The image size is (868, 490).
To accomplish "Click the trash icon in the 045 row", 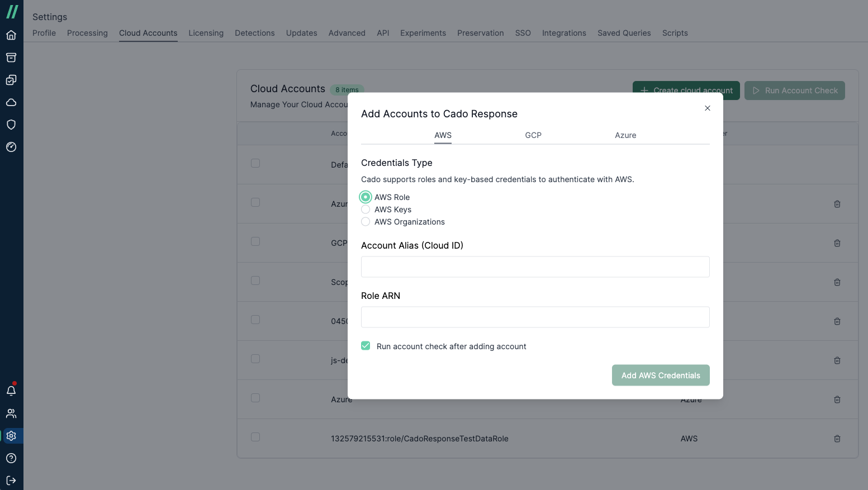I will (837, 321).
